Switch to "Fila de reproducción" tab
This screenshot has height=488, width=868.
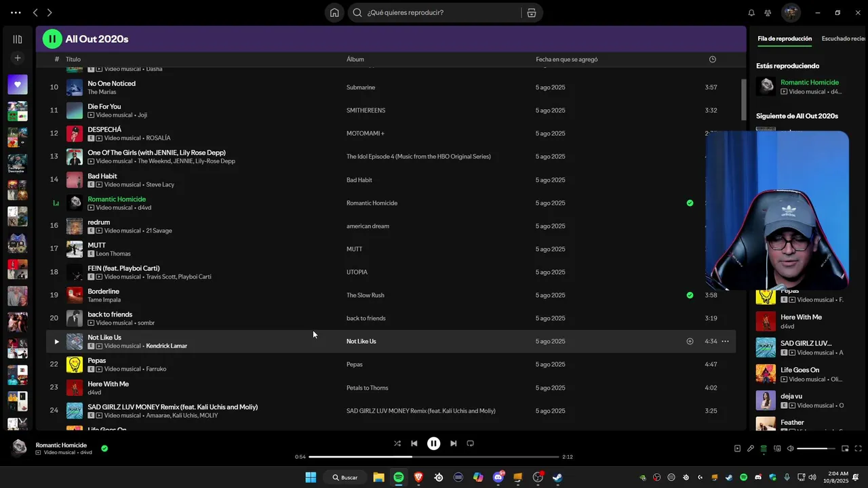point(785,39)
